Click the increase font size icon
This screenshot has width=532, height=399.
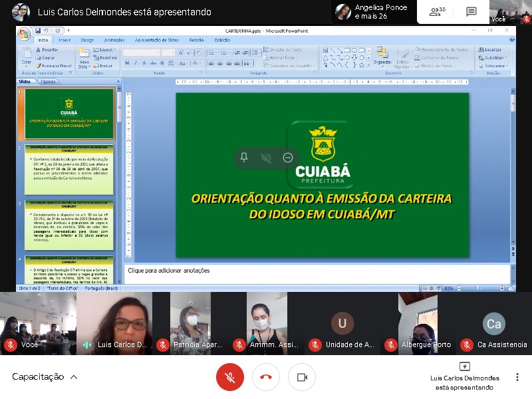tap(181, 53)
